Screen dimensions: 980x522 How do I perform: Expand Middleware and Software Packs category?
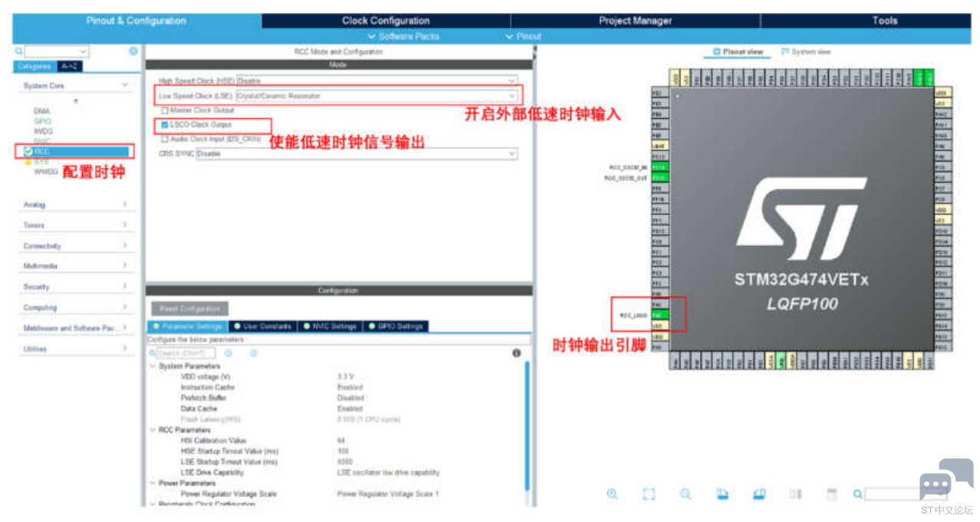click(76, 328)
